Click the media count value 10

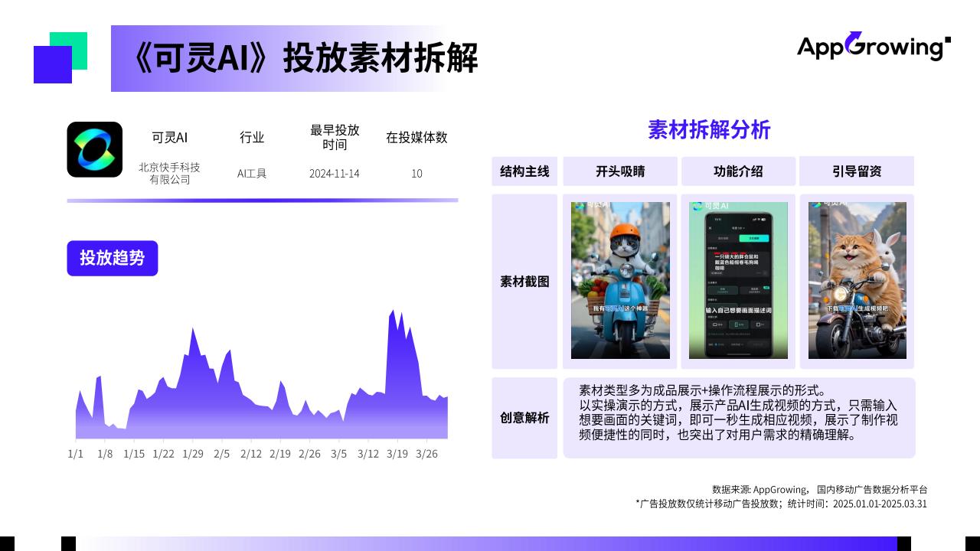416,174
